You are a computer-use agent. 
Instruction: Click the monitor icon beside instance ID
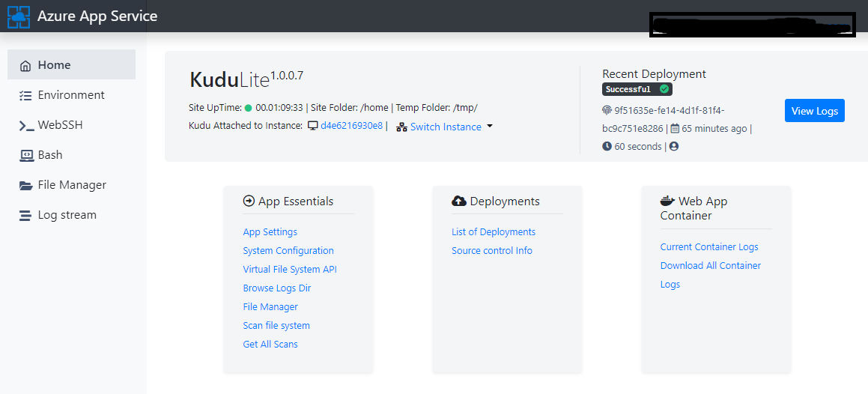(313, 126)
